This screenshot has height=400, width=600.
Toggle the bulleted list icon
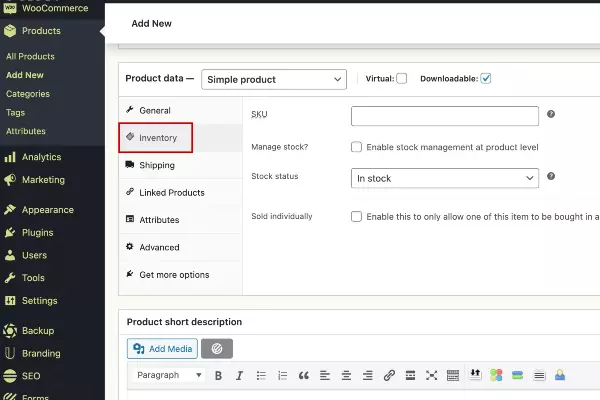260,376
